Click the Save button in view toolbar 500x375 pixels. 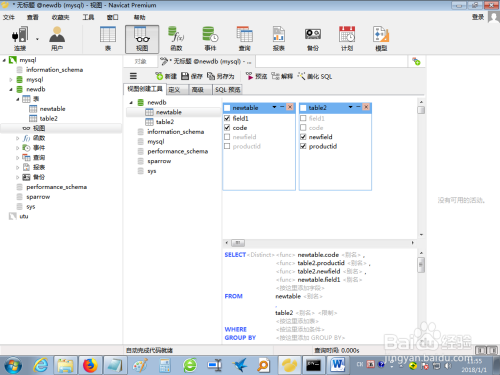(x=192, y=76)
